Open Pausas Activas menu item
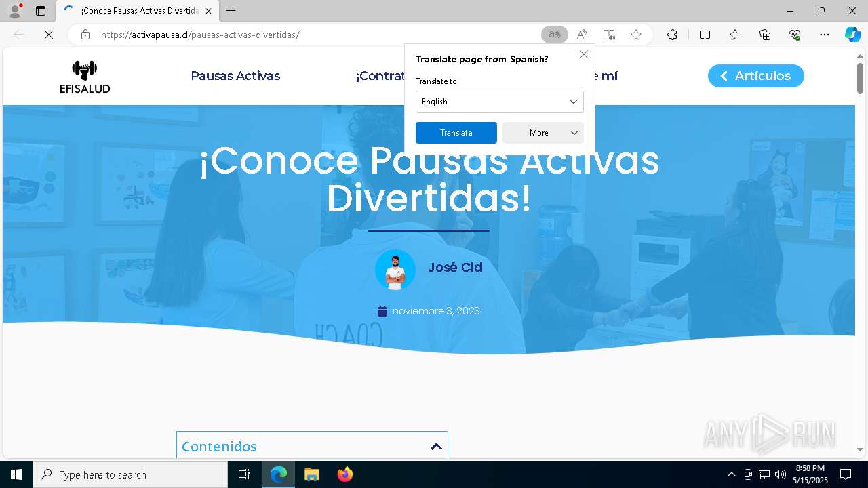Image resolution: width=868 pixels, height=488 pixels. click(235, 76)
